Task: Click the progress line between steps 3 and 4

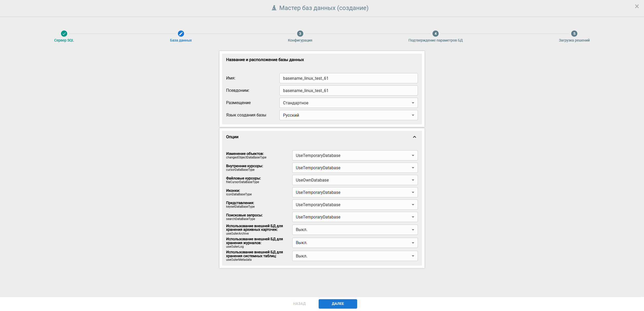Action: click(368, 34)
